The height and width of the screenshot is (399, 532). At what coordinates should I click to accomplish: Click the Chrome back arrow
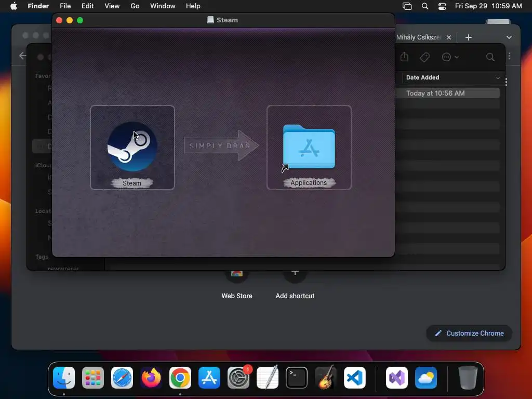tap(23, 56)
